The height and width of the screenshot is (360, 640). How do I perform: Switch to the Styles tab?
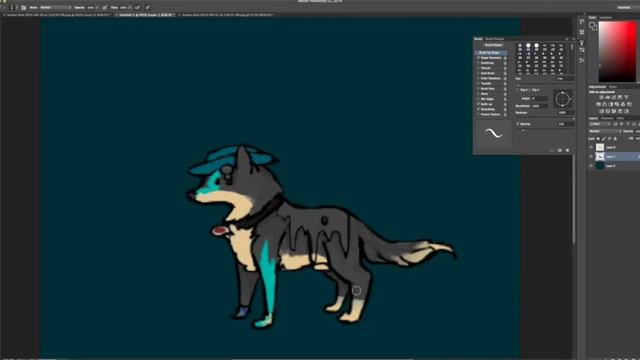tap(613, 87)
